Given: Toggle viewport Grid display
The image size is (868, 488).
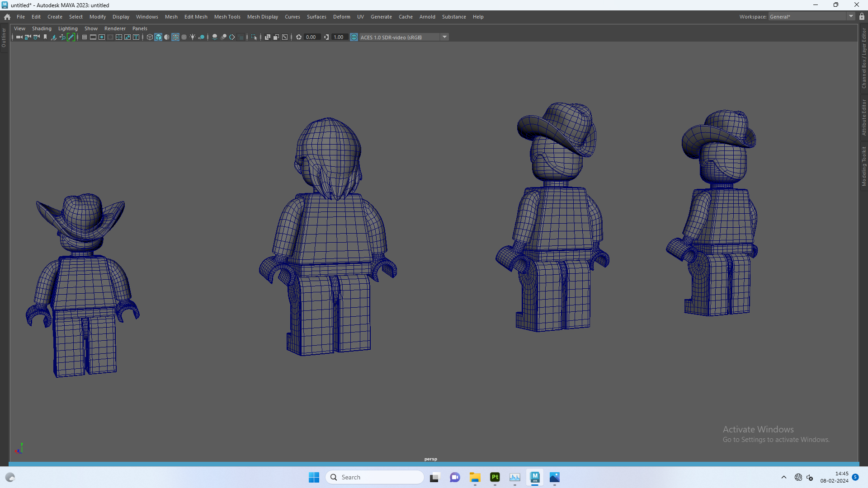Looking at the screenshot, I should [85, 37].
